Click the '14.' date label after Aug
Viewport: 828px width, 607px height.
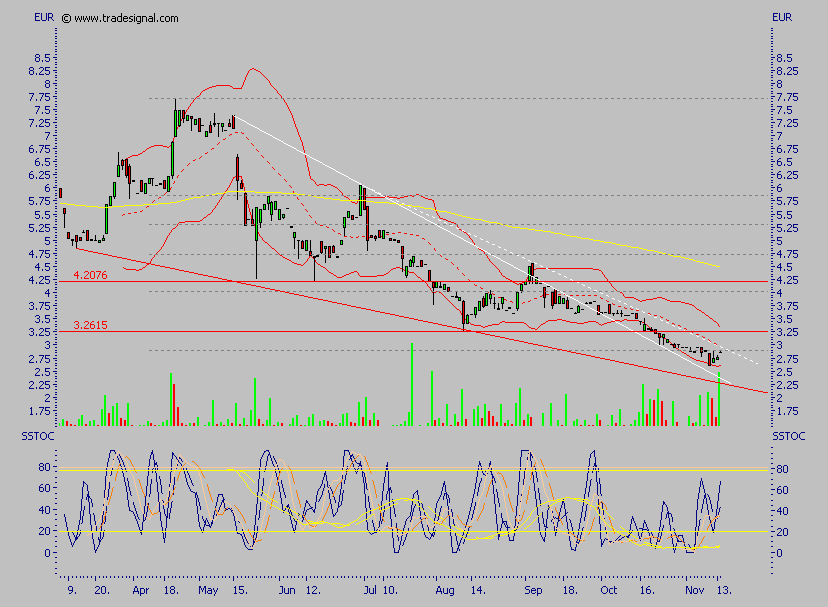coord(478,590)
